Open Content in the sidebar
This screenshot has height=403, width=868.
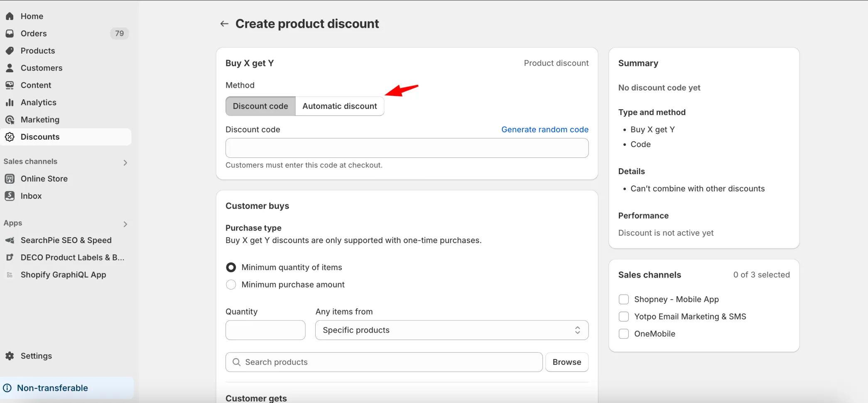click(66, 85)
